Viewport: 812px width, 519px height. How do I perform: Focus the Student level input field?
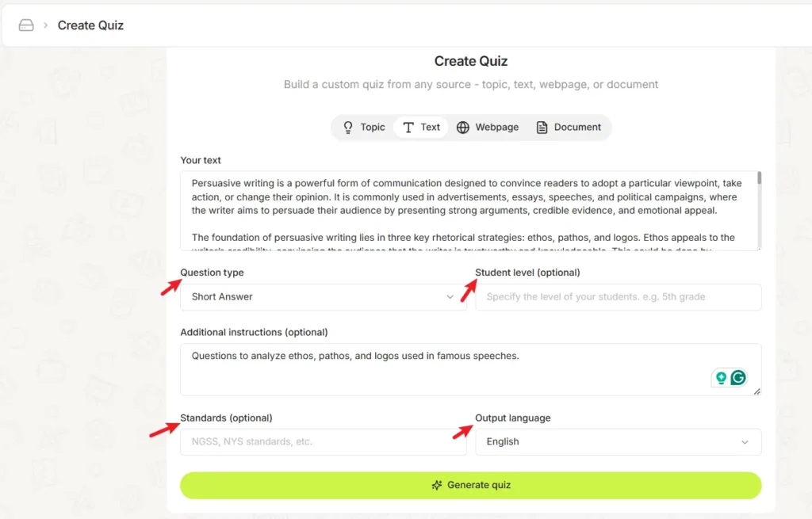coord(618,297)
